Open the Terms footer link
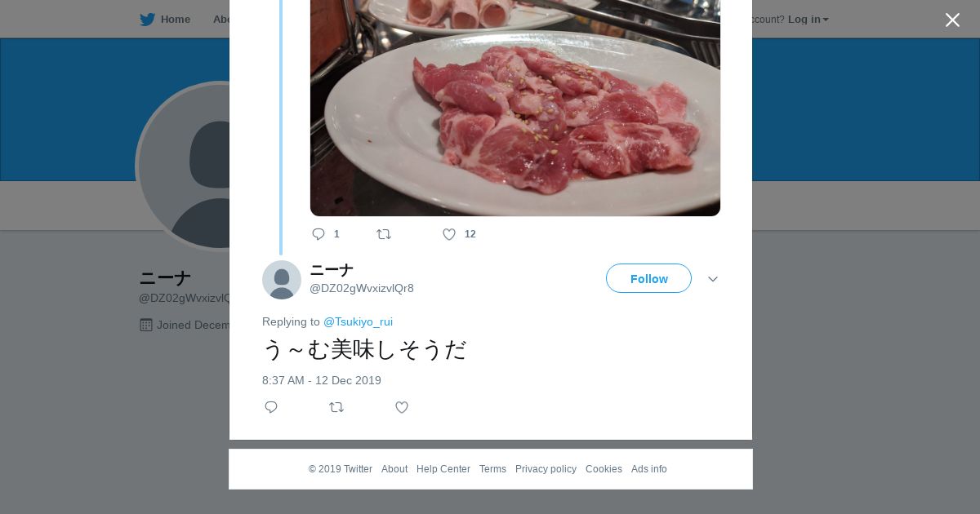The image size is (980, 514). (492, 469)
